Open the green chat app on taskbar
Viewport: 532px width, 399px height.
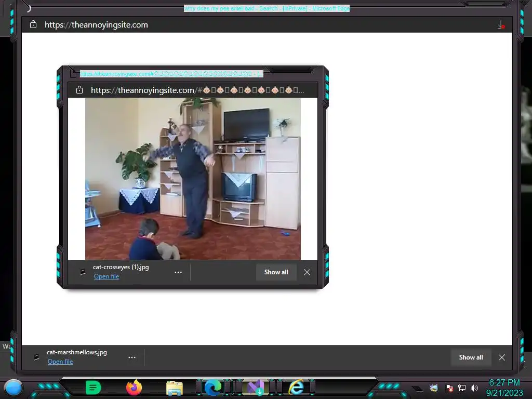94,388
